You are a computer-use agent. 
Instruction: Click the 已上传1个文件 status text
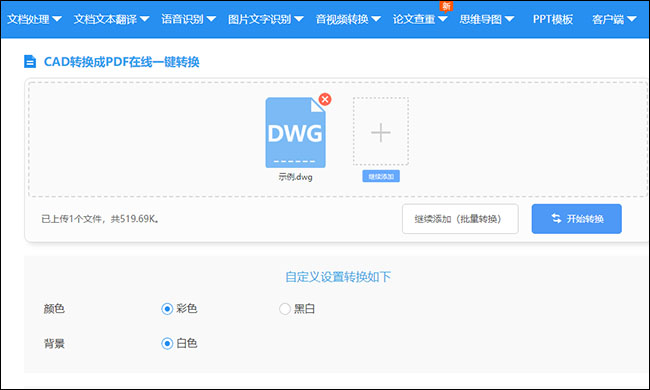click(100, 218)
